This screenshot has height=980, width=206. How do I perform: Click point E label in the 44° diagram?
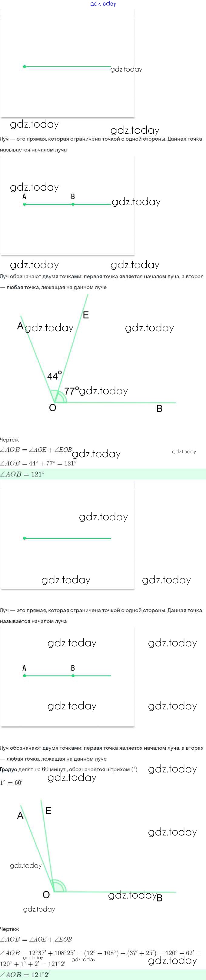[86, 315]
